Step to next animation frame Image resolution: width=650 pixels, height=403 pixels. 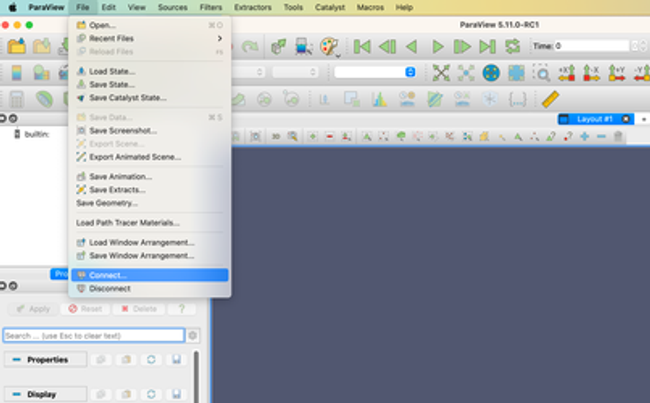pos(462,46)
